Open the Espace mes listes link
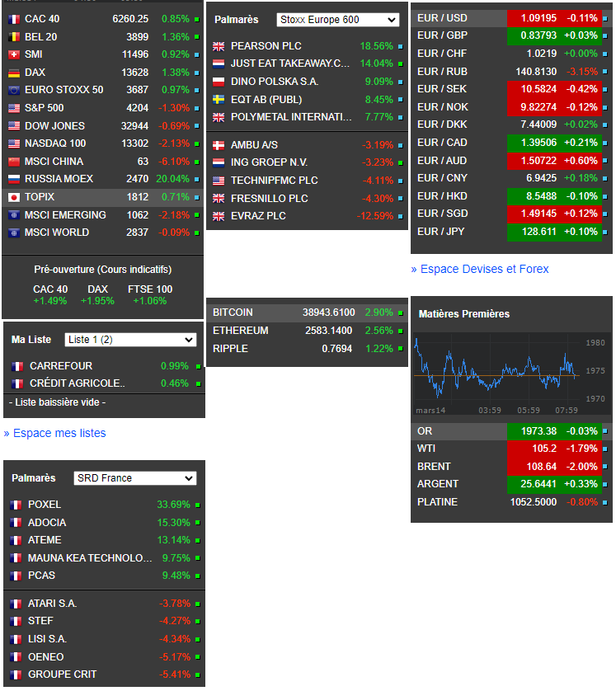 coord(54,433)
